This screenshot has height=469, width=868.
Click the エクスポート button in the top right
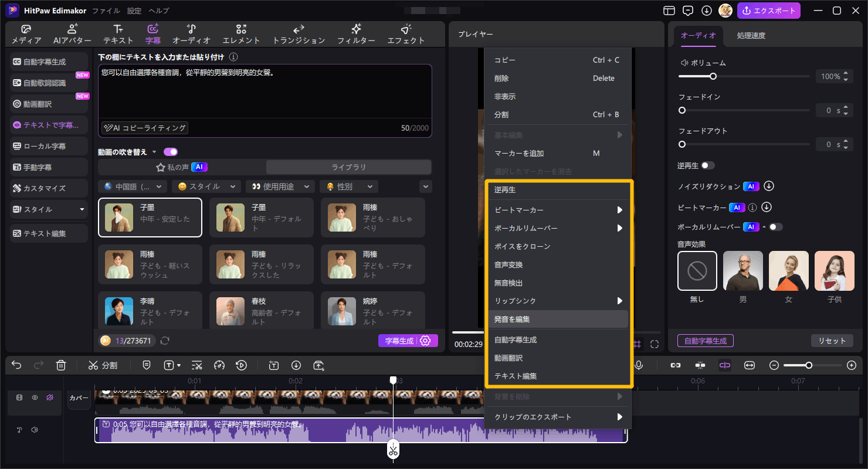click(x=769, y=11)
